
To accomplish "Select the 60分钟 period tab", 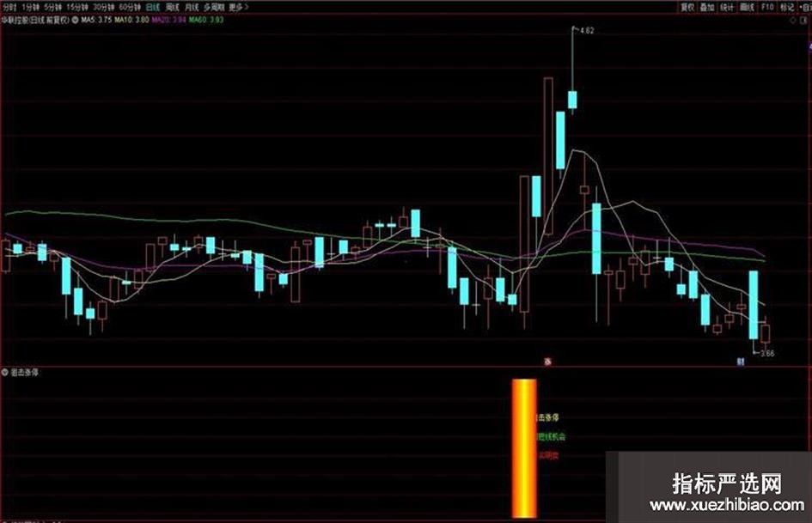I will 130,7.
